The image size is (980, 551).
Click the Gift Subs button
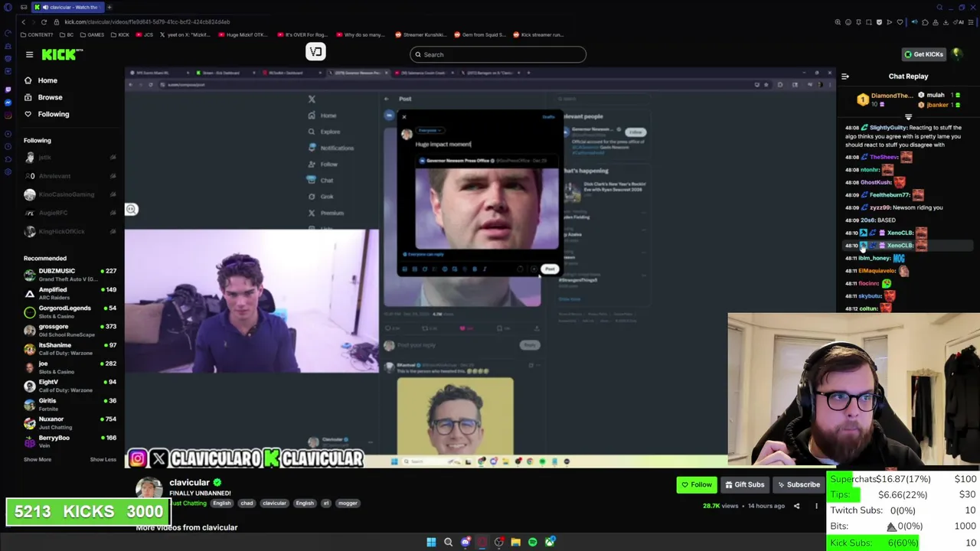(743, 484)
